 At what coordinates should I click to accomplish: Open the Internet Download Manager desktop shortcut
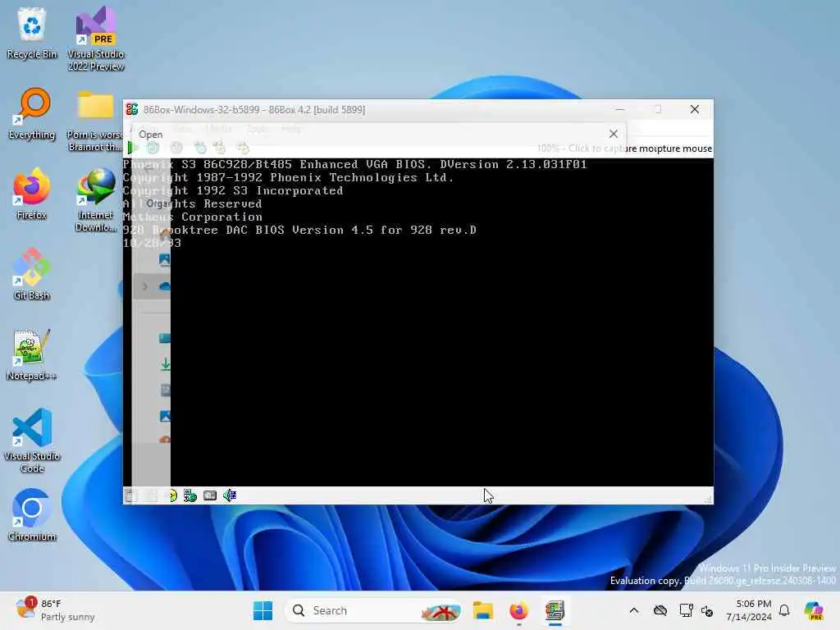pos(95,200)
